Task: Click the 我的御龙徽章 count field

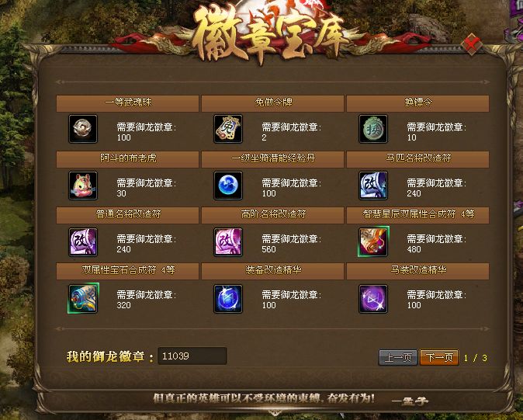Action: pyautogui.click(x=192, y=356)
